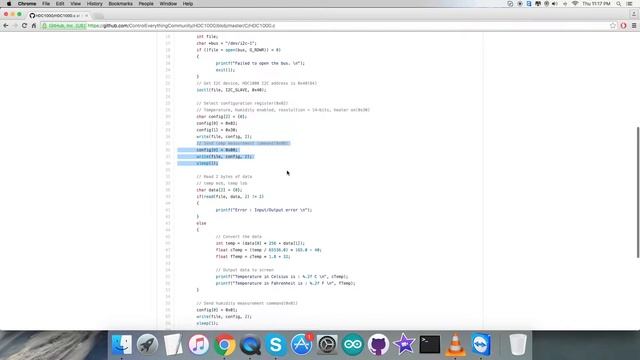Open the People menu
The height and width of the screenshot is (360, 640).
coord(146,4)
